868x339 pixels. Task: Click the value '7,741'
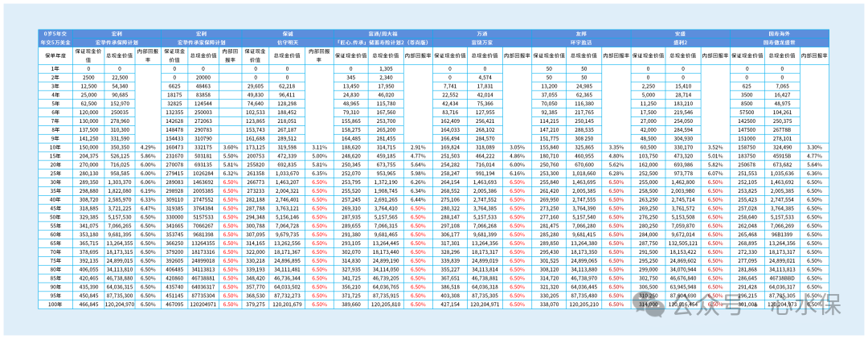pyautogui.click(x=449, y=87)
